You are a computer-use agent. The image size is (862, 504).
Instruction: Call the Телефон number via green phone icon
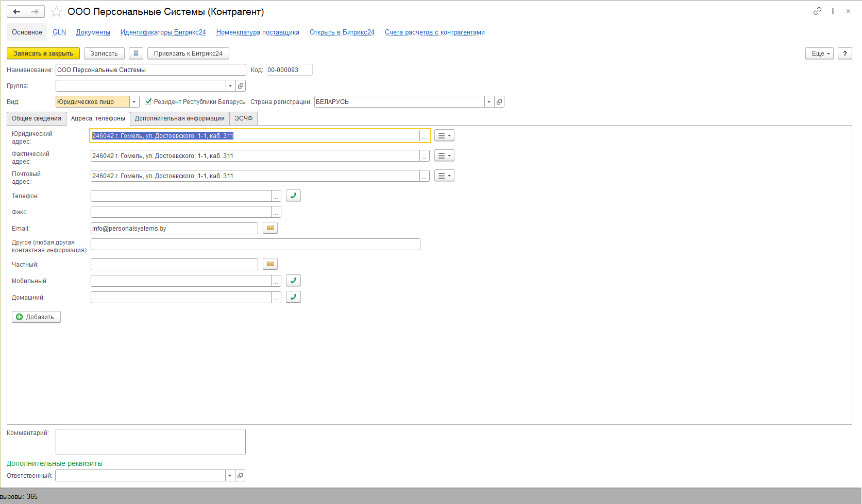coord(293,196)
